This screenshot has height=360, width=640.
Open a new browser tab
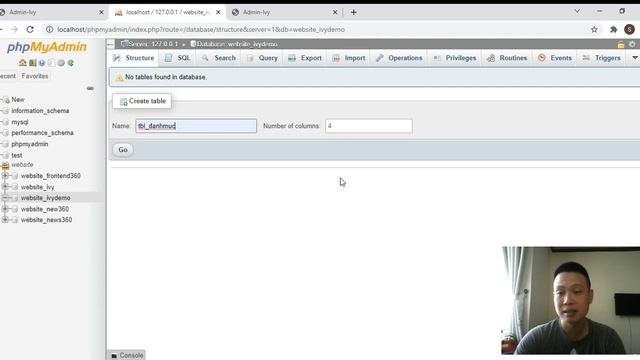coord(353,12)
